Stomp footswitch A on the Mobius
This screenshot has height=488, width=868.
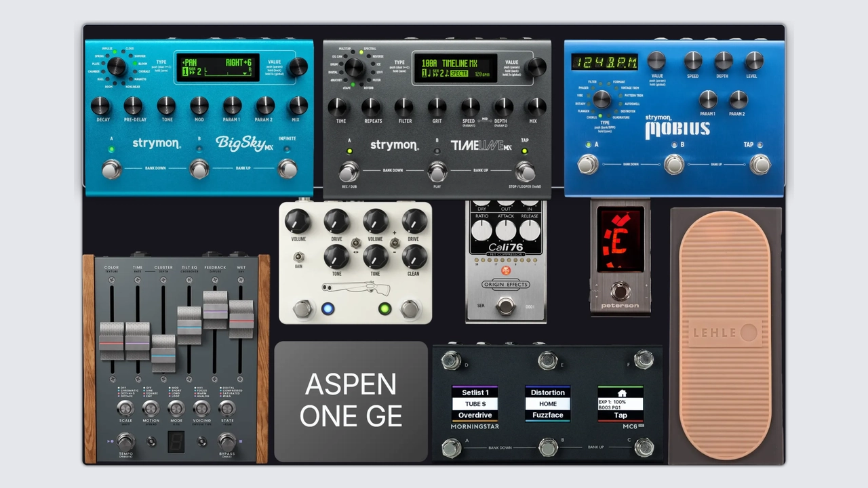588,165
